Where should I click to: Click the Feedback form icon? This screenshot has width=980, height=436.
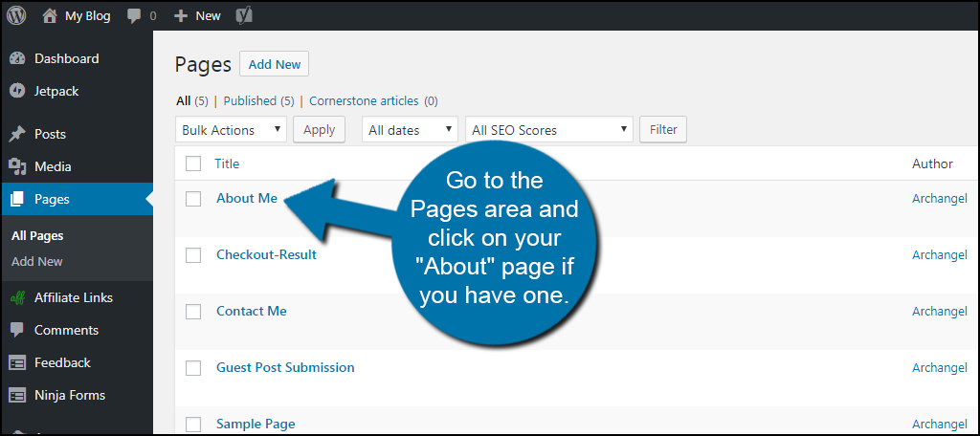pos(17,363)
